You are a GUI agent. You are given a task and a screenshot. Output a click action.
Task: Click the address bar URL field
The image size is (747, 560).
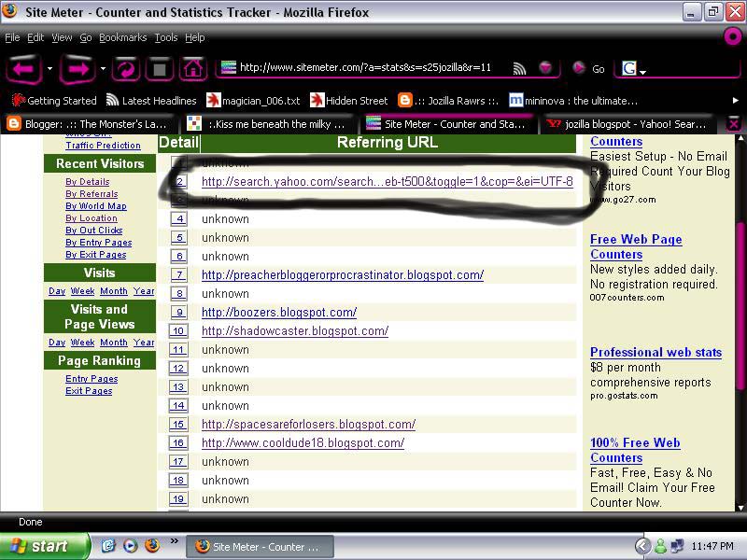point(365,67)
